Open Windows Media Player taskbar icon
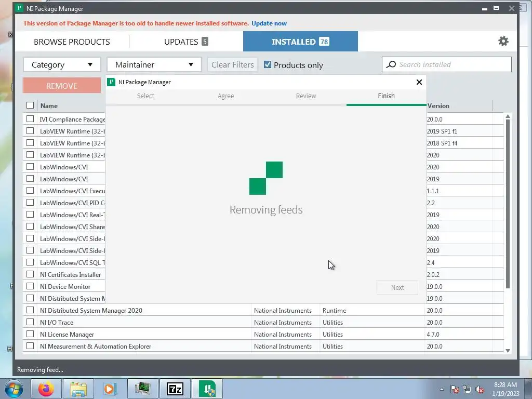The width and height of the screenshot is (532, 399). [110, 389]
